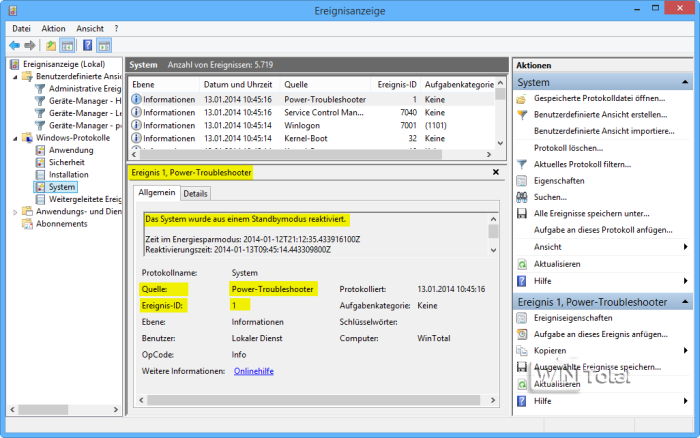This screenshot has width=700, height=438.
Task: Click the back arrow in the toolbar
Action: tap(14, 46)
